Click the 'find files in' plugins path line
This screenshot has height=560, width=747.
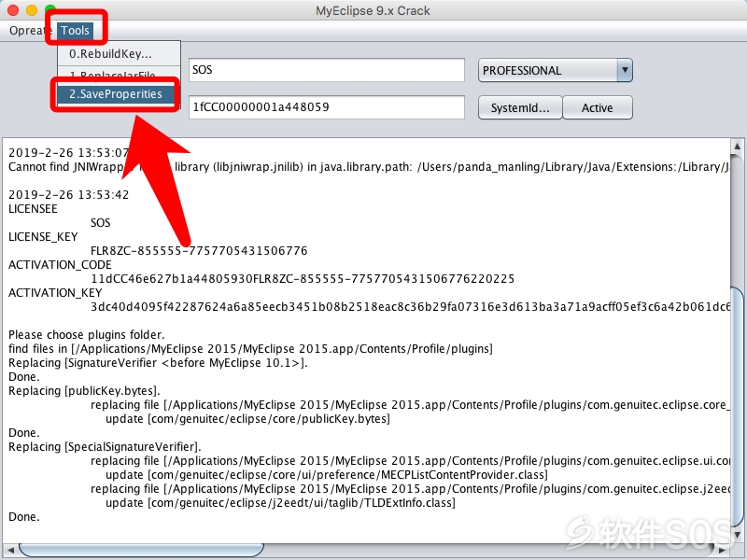click(250, 348)
